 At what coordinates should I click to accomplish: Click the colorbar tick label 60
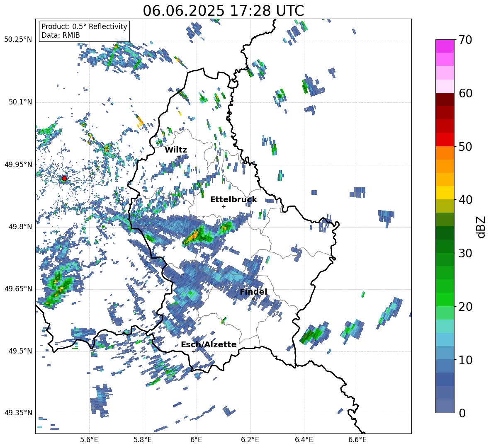[x=465, y=93]
